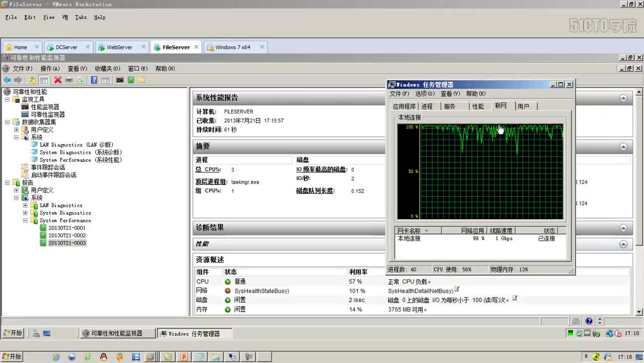Screen dimensions: 644x363
Task: Collapse the 系统性能报告 section
Action: coord(623,98)
